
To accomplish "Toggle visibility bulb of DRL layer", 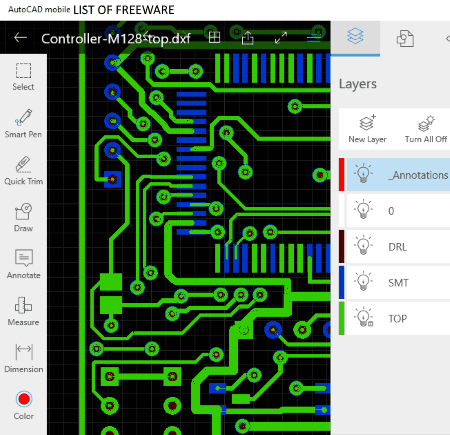I will 363,246.
